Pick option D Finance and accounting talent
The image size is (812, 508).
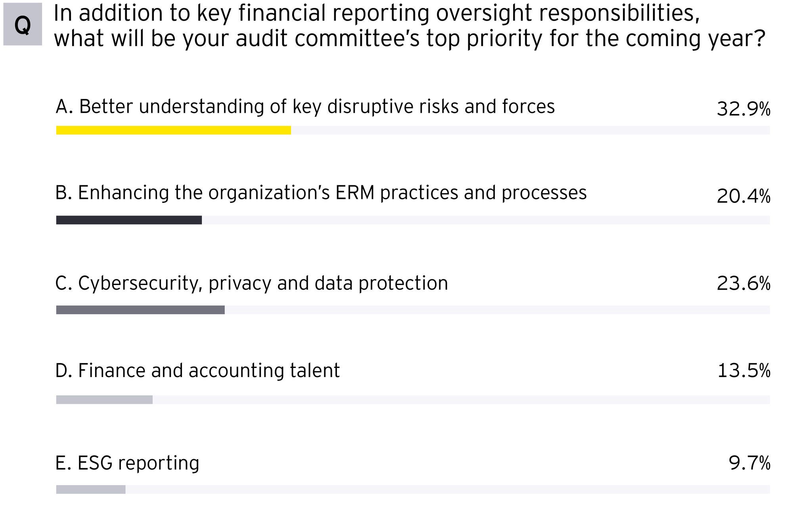pos(197,371)
